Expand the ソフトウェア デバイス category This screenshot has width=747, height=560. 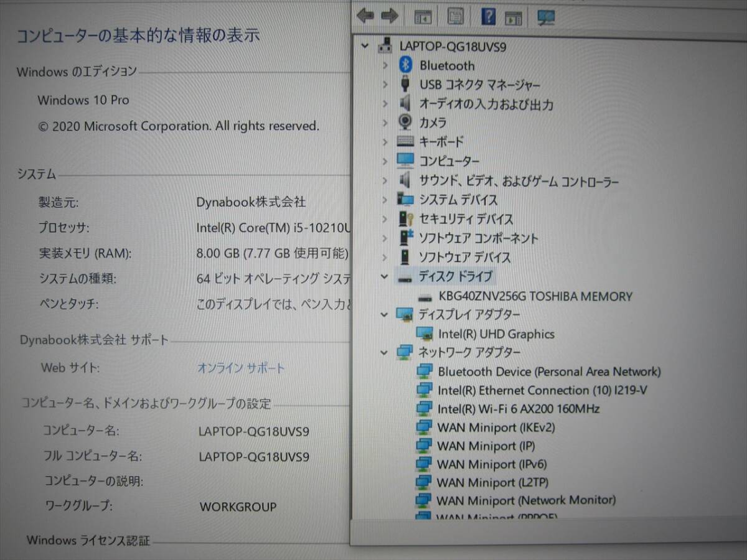[x=385, y=257]
